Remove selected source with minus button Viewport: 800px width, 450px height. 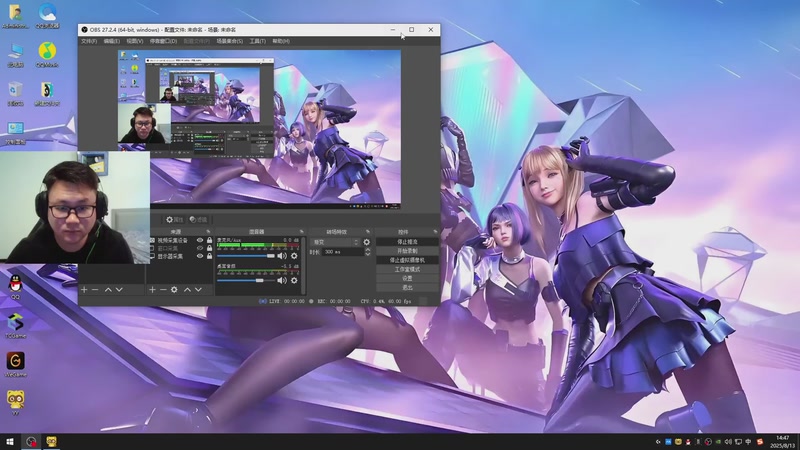point(163,289)
